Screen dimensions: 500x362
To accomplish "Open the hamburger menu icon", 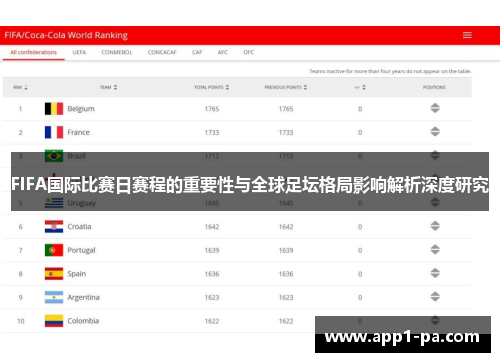I will (x=467, y=35).
